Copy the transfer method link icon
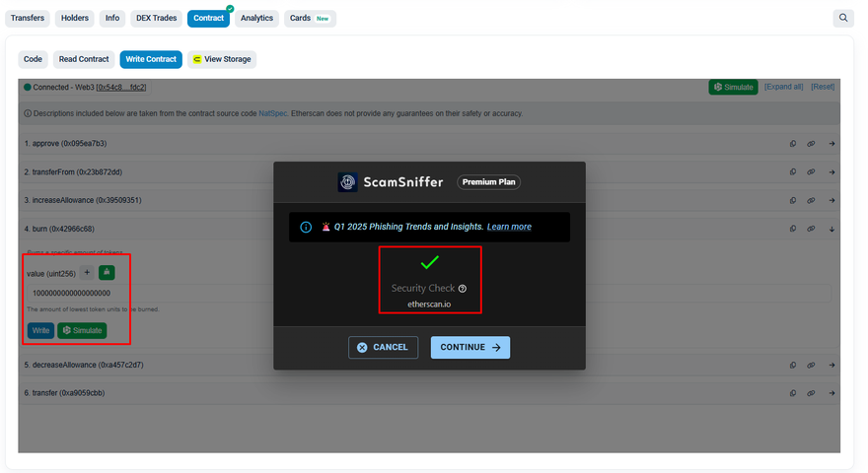 coord(811,393)
